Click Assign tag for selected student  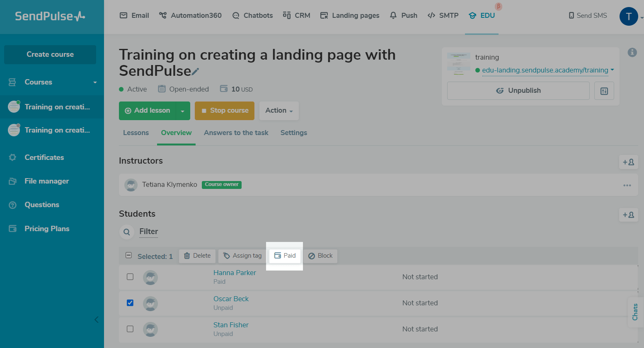click(242, 256)
